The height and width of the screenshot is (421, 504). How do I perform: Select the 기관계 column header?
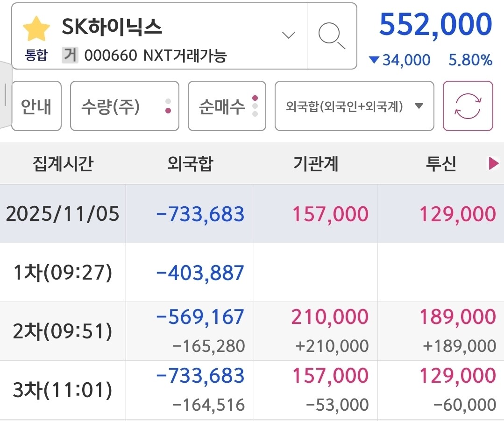[316, 163]
